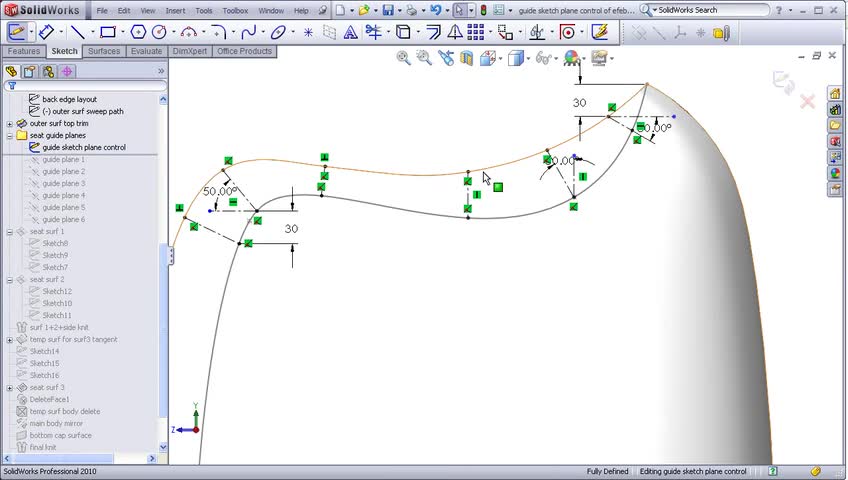Open the FeatureManager design tree tab
Image resolution: width=848 pixels, height=480 pixels.
[x=11, y=71]
